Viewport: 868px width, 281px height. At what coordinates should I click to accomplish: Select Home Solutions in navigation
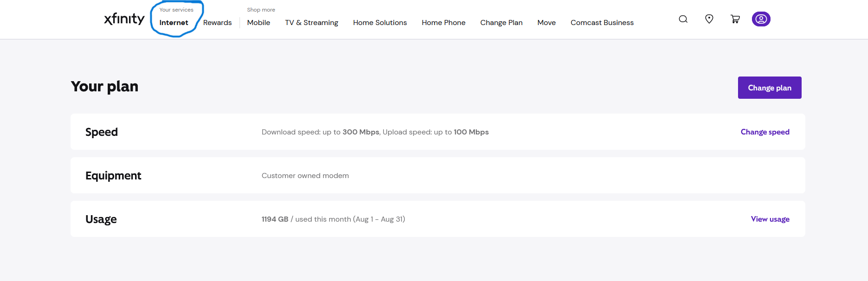click(x=380, y=22)
